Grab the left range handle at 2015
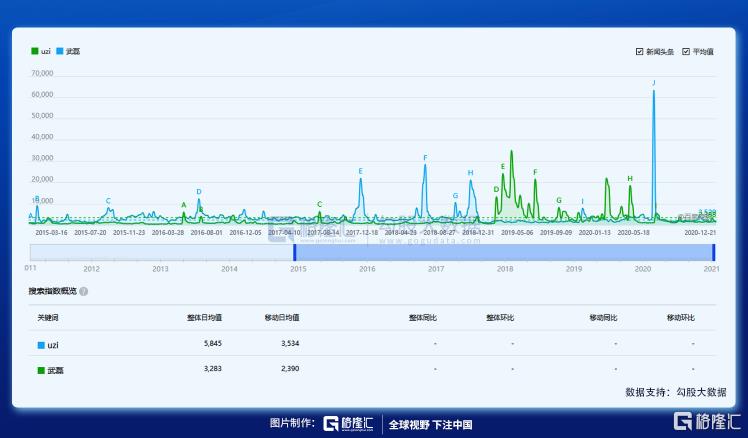The width and height of the screenshot is (748, 438). coord(295,252)
